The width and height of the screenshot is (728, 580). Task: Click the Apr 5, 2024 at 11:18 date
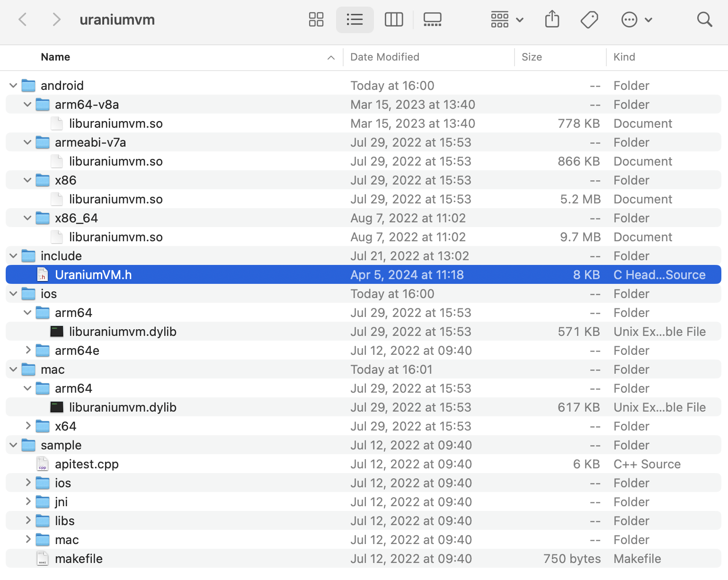click(x=407, y=275)
